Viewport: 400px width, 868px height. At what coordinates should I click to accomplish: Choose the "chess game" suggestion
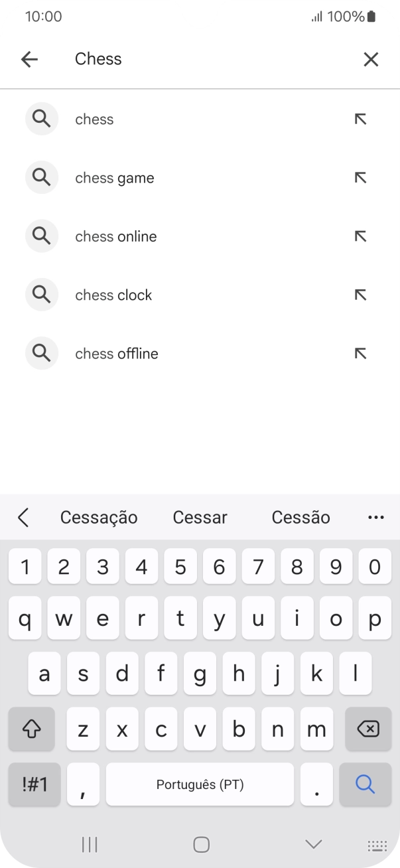point(114,177)
